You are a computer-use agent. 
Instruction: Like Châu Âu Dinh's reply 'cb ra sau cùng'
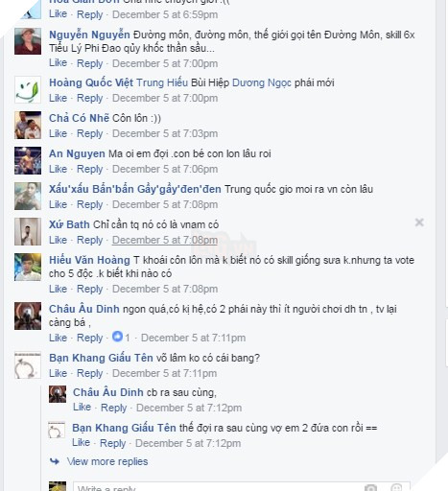[x=83, y=408]
